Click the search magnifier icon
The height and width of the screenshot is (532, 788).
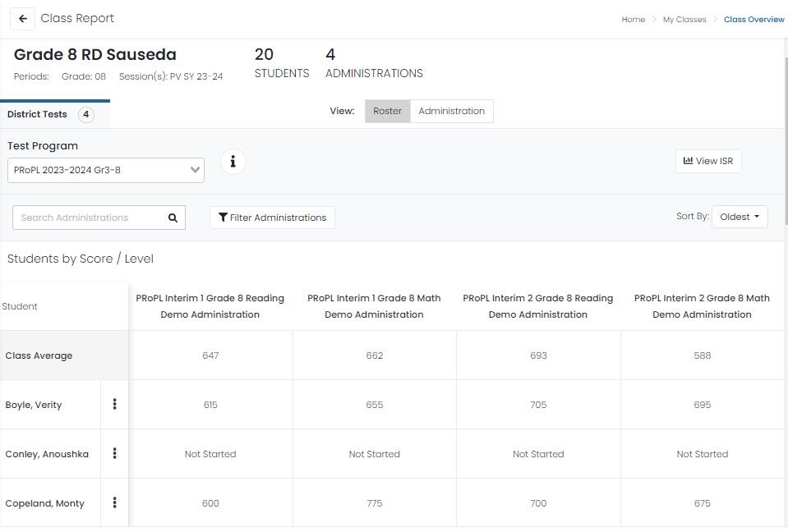point(173,218)
